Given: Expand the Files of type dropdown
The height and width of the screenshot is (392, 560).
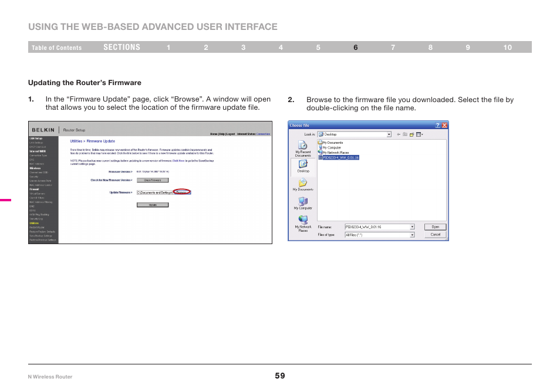Looking at the screenshot, I should 412,235.
